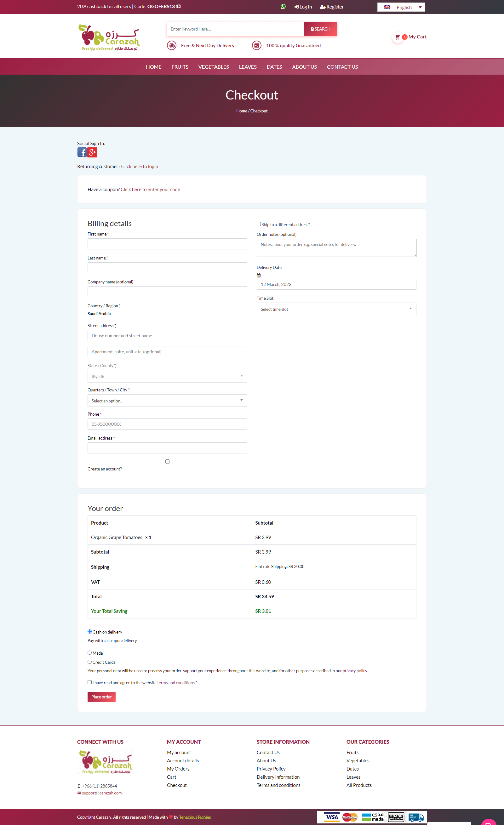Open the shopping cart icon

coord(397,37)
